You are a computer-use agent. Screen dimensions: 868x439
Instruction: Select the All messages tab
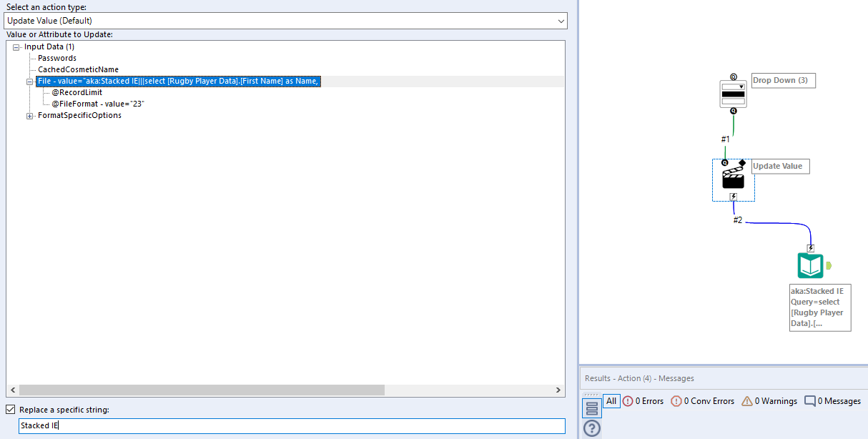pos(611,401)
